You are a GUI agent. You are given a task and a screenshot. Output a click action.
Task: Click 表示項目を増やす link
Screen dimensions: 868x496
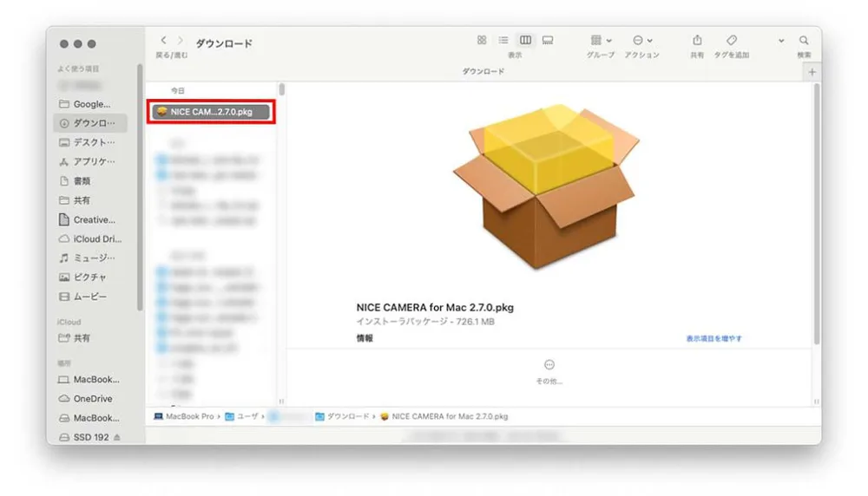(x=713, y=338)
